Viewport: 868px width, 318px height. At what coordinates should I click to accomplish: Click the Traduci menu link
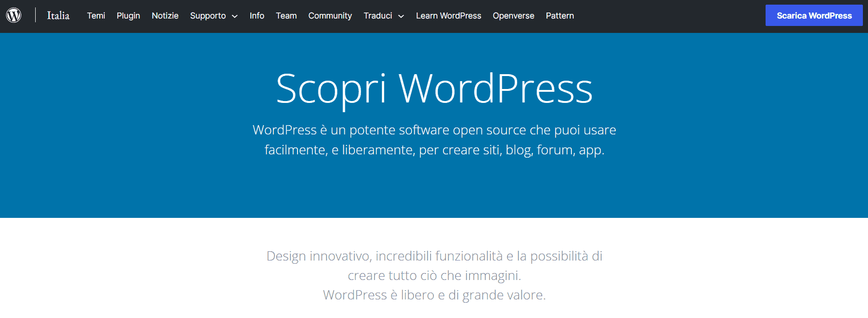(x=378, y=16)
